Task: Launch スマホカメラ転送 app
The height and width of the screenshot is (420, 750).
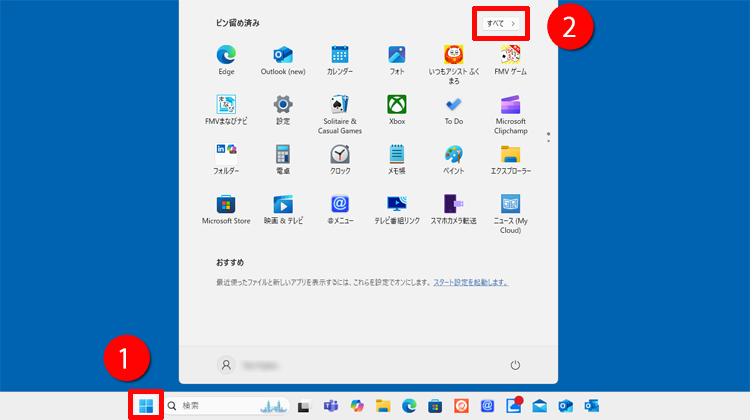Action: click(453, 209)
